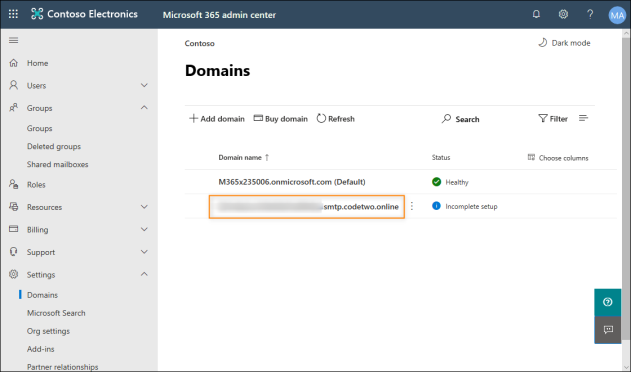Click the Status column header
The width and height of the screenshot is (631, 372).
pos(441,157)
